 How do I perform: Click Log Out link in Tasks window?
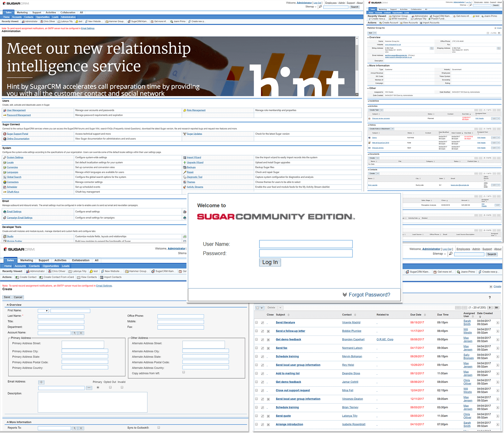(447, 249)
